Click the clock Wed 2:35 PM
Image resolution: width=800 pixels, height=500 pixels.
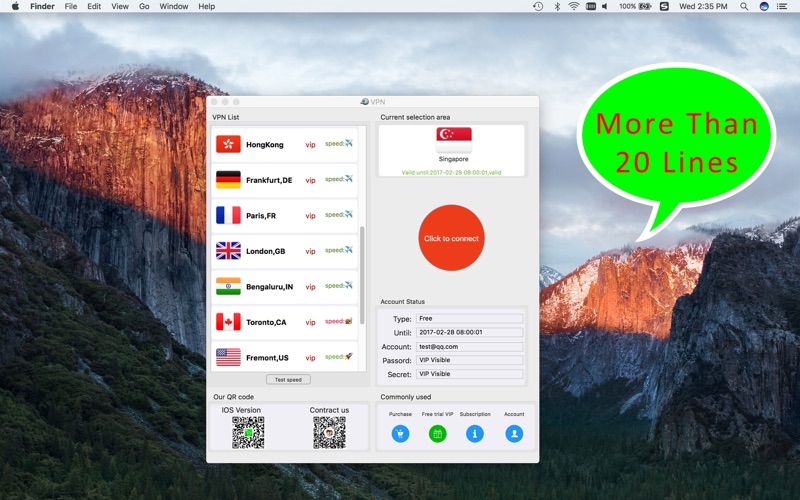pos(703,6)
